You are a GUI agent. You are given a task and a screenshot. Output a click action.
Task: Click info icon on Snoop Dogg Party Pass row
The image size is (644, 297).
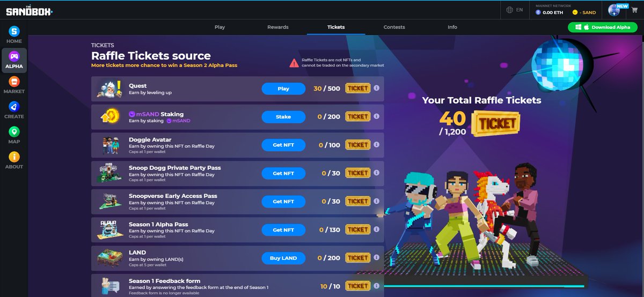point(377,173)
